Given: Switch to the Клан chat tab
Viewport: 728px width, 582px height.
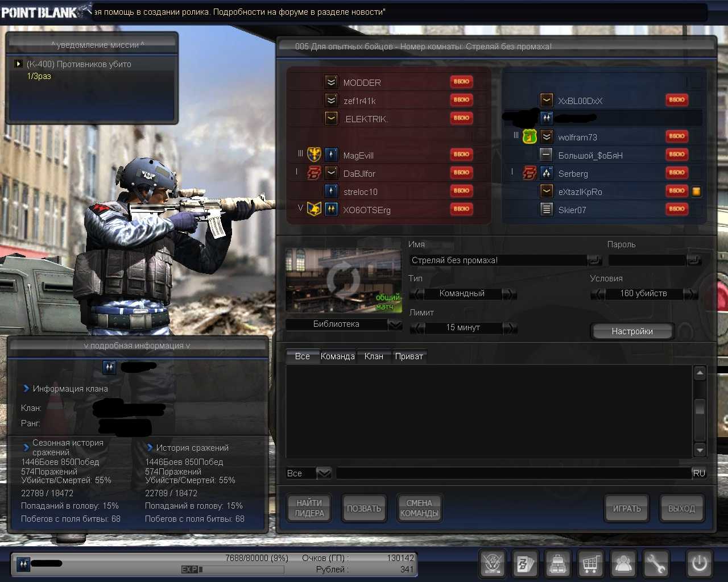Looking at the screenshot, I should coord(374,356).
